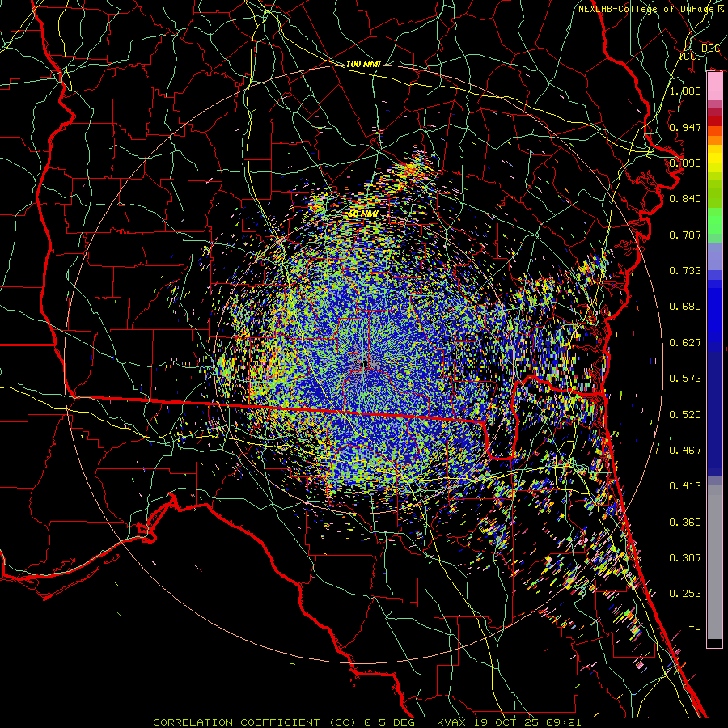Screen dimensions: 728x728
Task: Click the 19 OCT 25 09:21 timestamp
Action: pos(527,722)
